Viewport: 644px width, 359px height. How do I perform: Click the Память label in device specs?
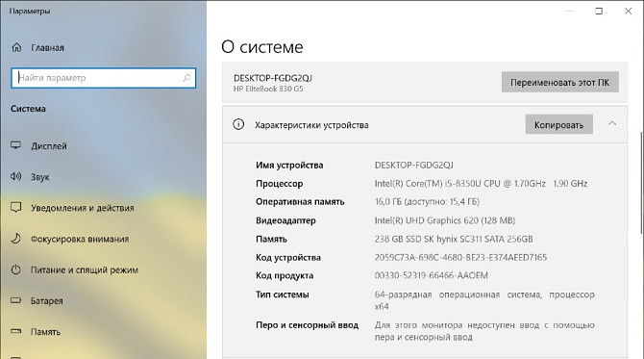271,240
